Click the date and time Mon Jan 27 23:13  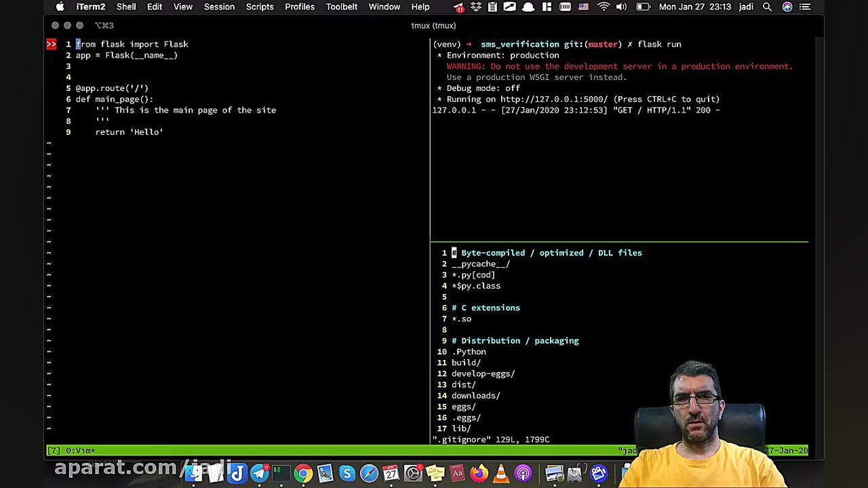click(x=695, y=7)
